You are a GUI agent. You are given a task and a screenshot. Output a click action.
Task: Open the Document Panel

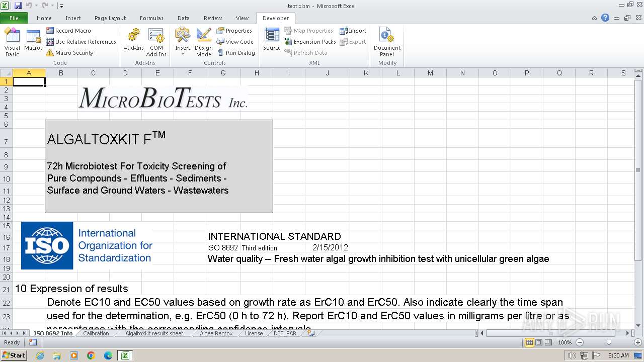387,42
